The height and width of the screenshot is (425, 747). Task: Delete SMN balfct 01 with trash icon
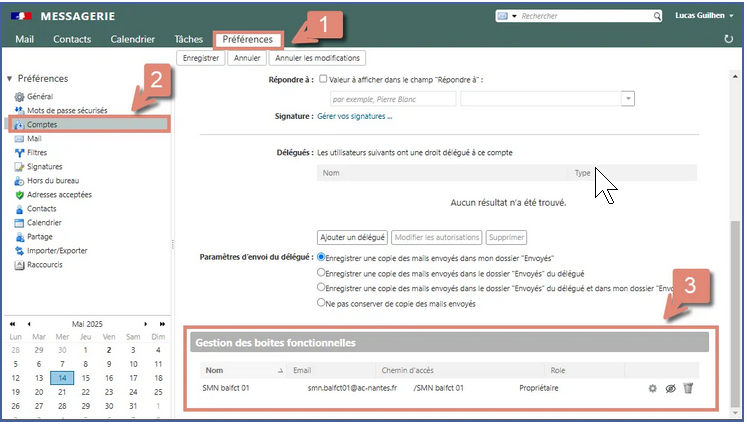pyautogui.click(x=688, y=388)
